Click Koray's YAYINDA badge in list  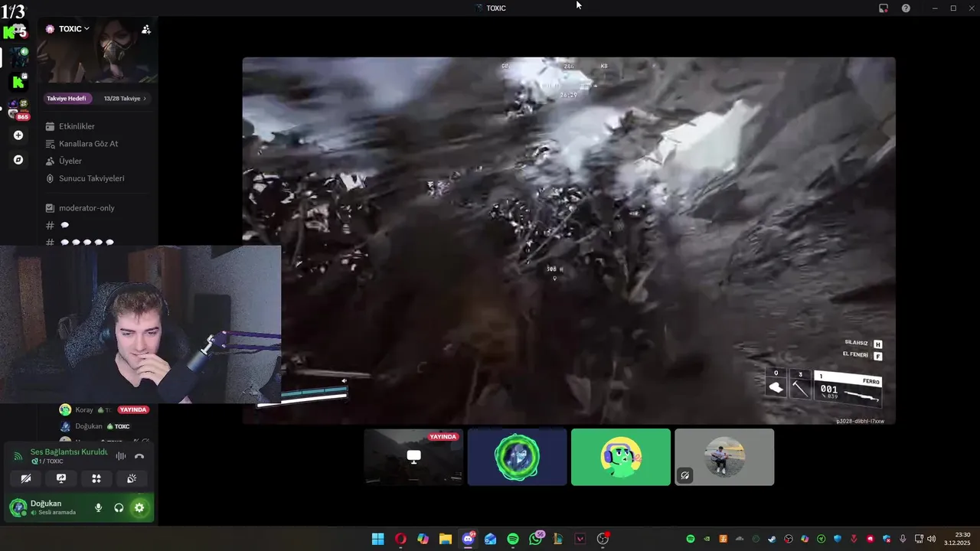coord(133,410)
